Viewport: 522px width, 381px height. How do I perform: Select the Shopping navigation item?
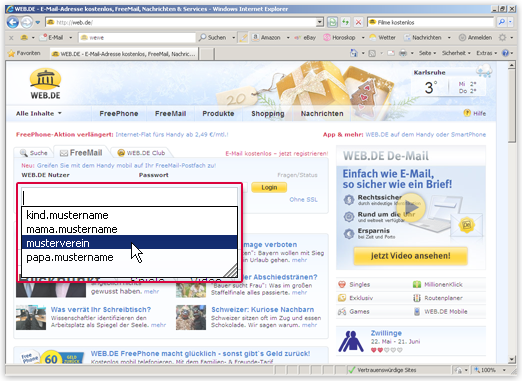[x=268, y=114]
